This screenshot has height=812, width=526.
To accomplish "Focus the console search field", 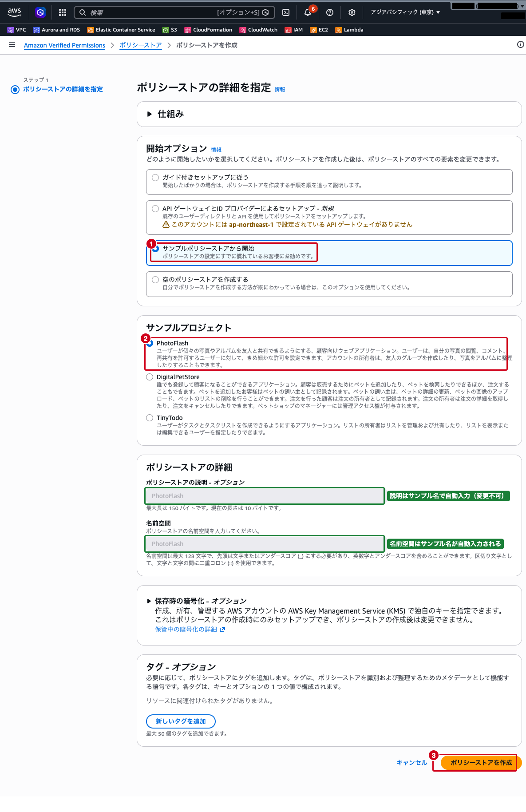I will coord(174,12).
